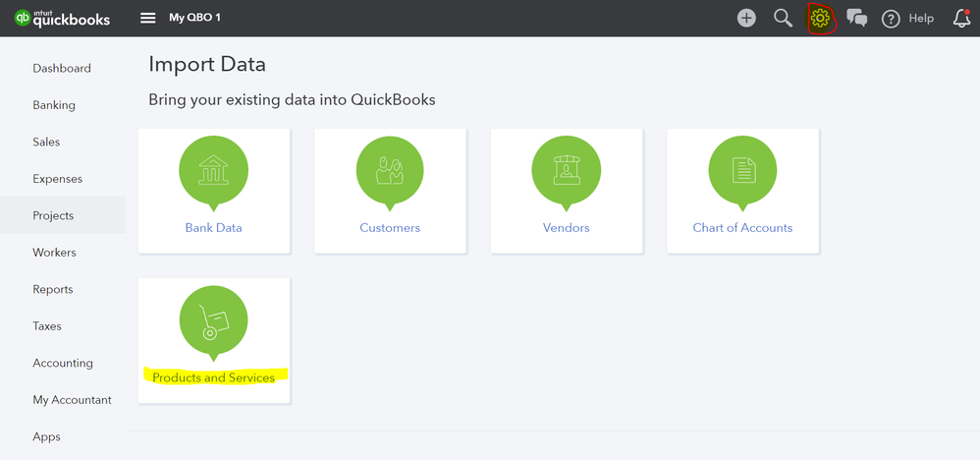Open the search magnifier

(783, 18)
